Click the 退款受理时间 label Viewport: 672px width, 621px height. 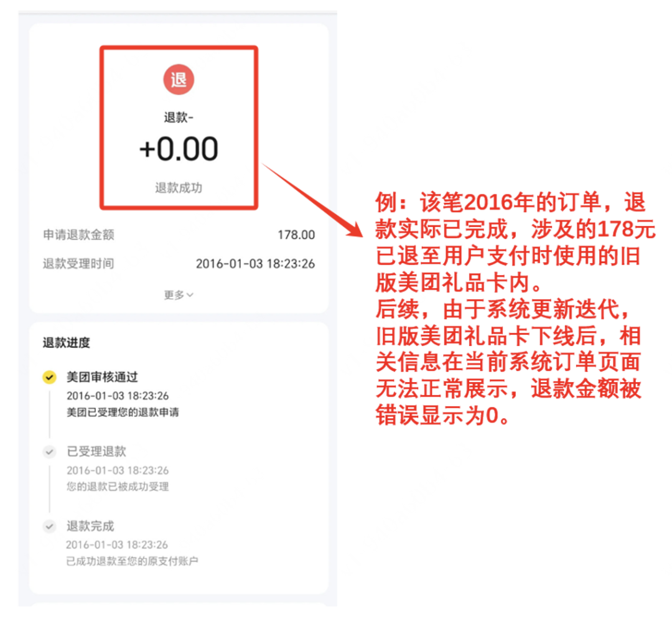pos(78,264)
